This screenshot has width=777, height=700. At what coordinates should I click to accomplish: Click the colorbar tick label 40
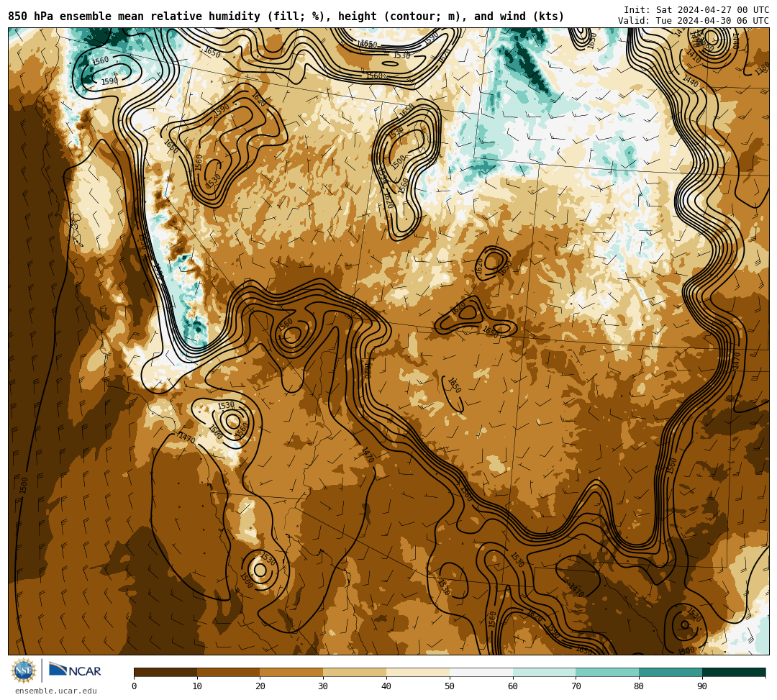pyautogui.click(x=386, y=686)
